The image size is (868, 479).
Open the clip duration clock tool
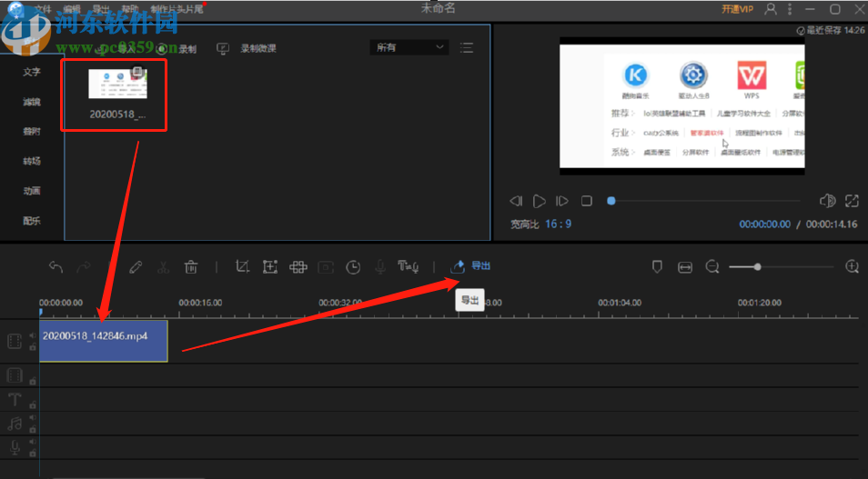353,266
